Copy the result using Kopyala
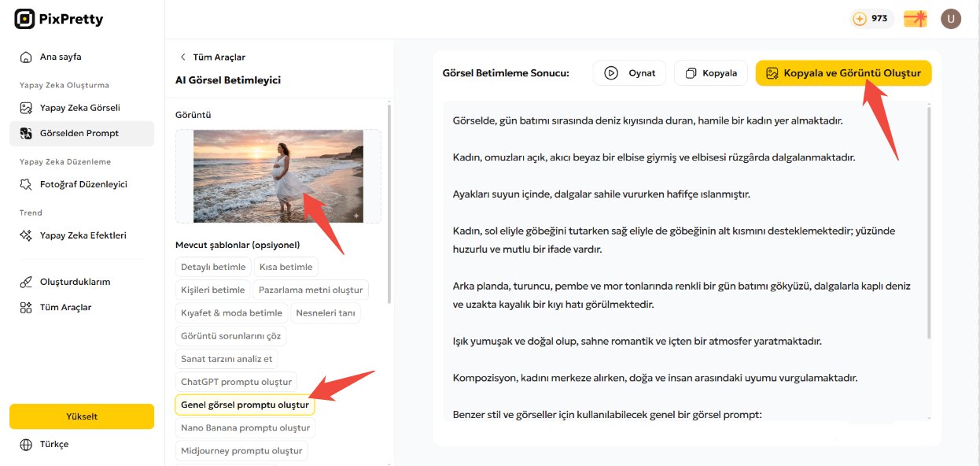This screenshot has height=466, width=980. pyautogui.click(x=710, y=72)
